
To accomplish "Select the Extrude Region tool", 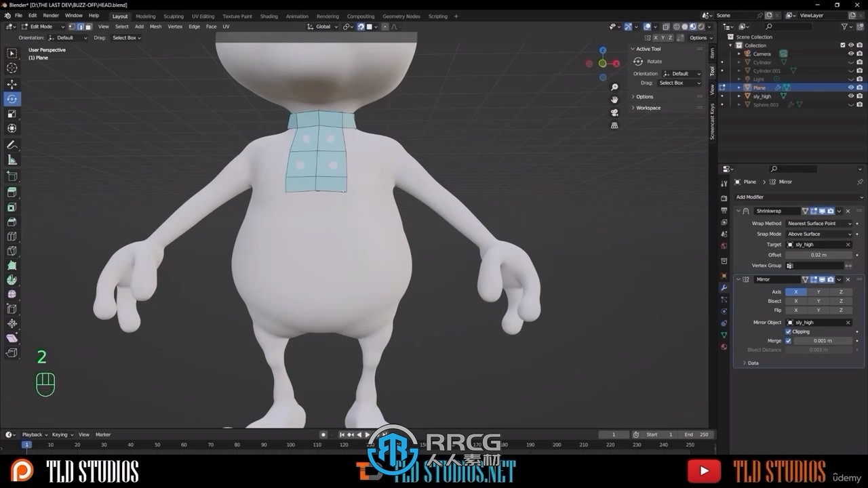I will coord(12,192).
